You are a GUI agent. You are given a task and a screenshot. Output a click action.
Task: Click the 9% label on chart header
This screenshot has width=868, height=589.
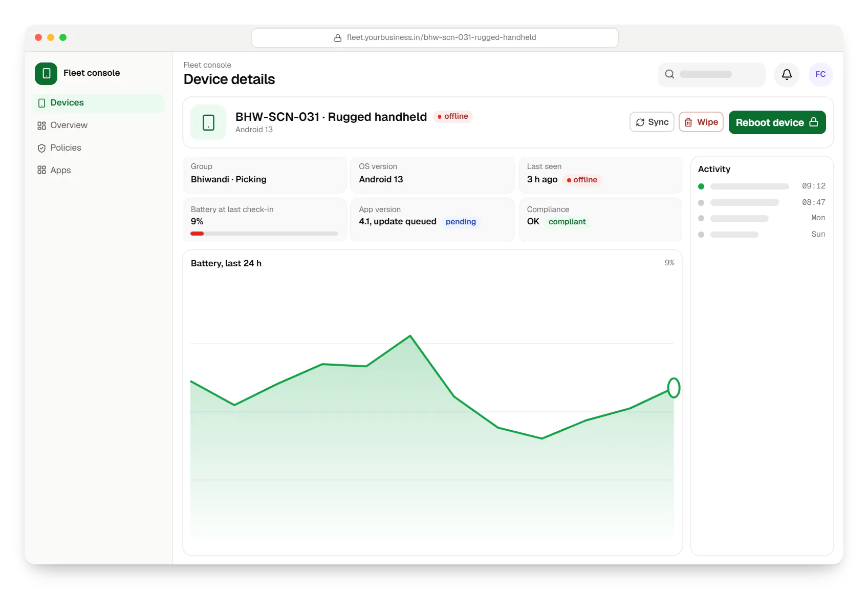[x=669, y=263]
